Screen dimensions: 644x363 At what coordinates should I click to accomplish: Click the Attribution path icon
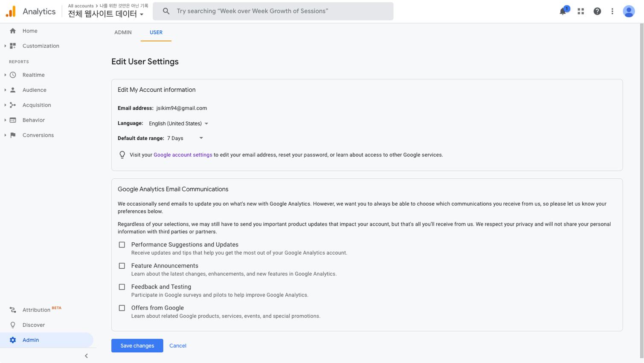tap(13, 310)
